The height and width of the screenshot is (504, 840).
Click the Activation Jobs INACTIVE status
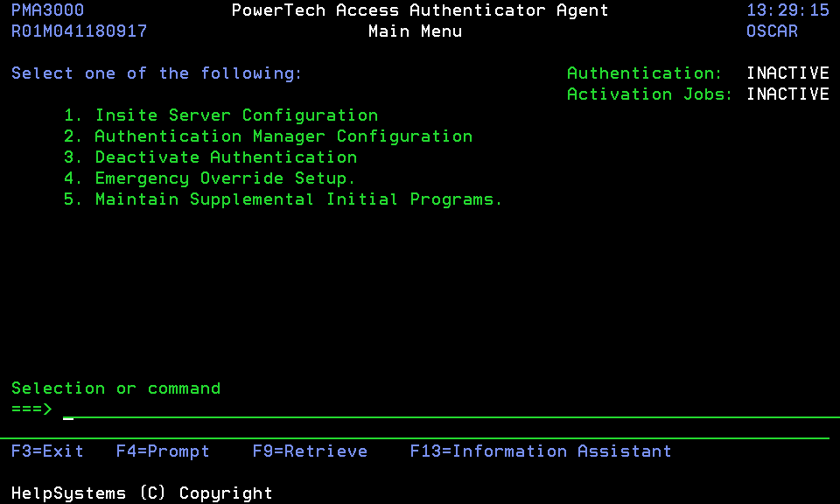pyautogui.click(x=787, y=94)
